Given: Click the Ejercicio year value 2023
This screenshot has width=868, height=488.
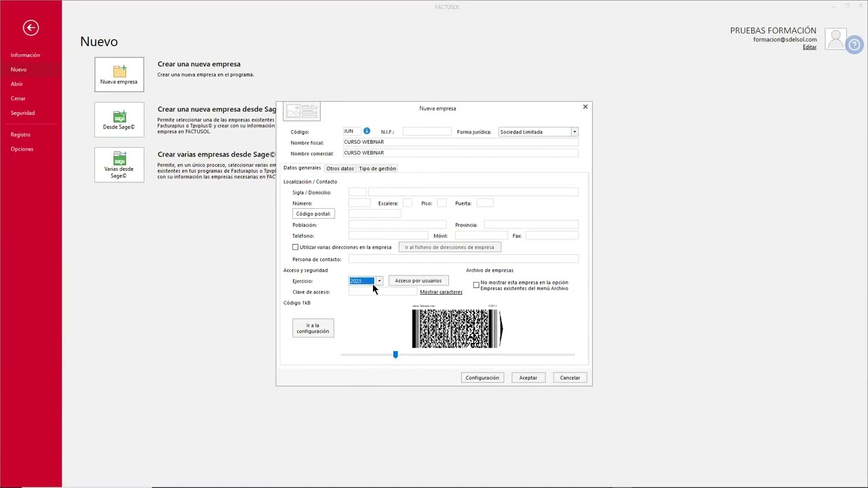Looking at the screenshot, I should pos(361,281).
